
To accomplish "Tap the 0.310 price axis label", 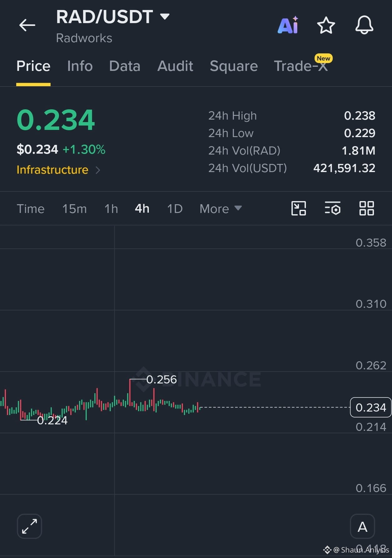I will point(371,304).
